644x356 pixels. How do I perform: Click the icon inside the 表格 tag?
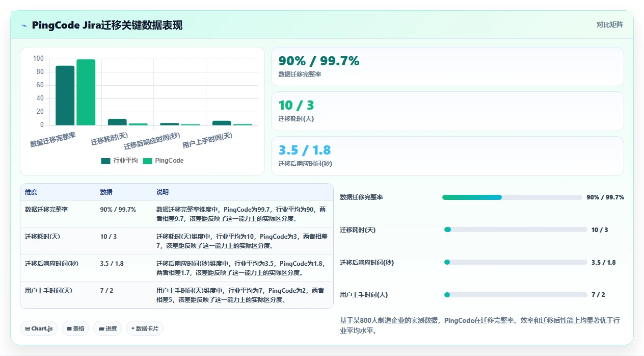tap(69, 329)
